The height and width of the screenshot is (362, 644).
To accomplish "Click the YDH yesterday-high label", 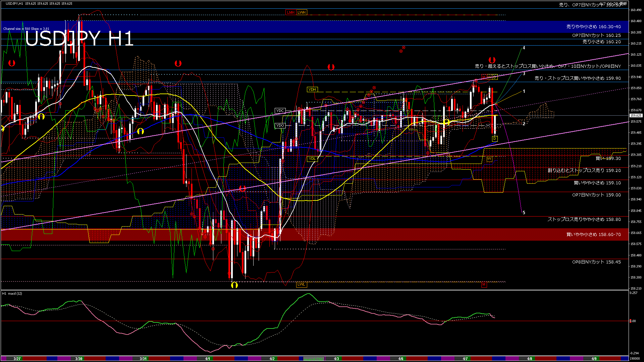I will pos(313,89).
